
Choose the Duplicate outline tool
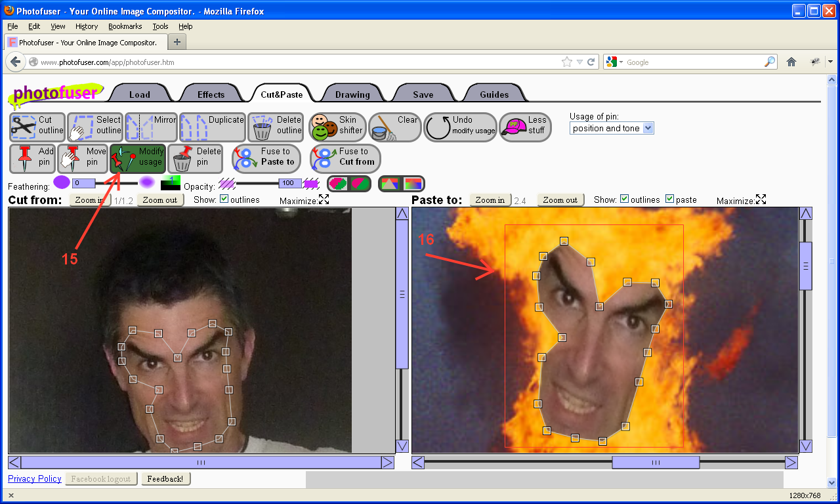pyautogui.click(x=212, y=127)
